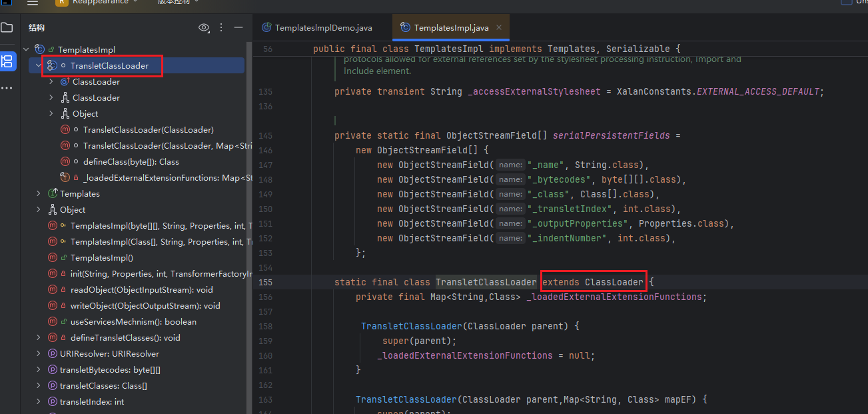Click the TransletClassLoader class icon in tree
The height and width of the screenshot is (414, 868).
[x=51, y=66]
